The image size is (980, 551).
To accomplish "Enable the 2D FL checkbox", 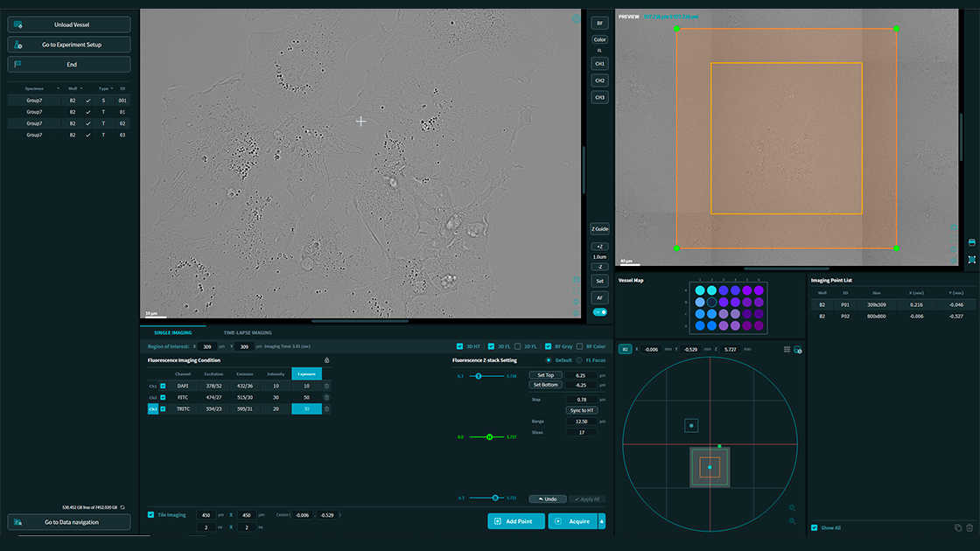I will click(x=517, y=346).
